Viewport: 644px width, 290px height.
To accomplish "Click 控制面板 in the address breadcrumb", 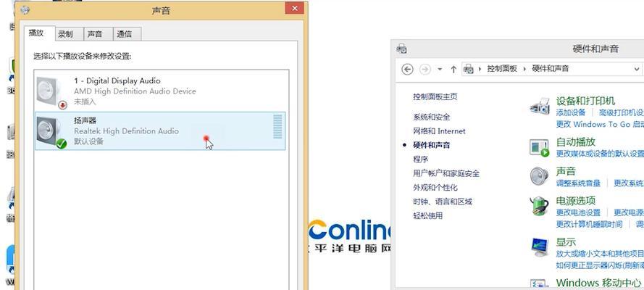I will point(502,69).
